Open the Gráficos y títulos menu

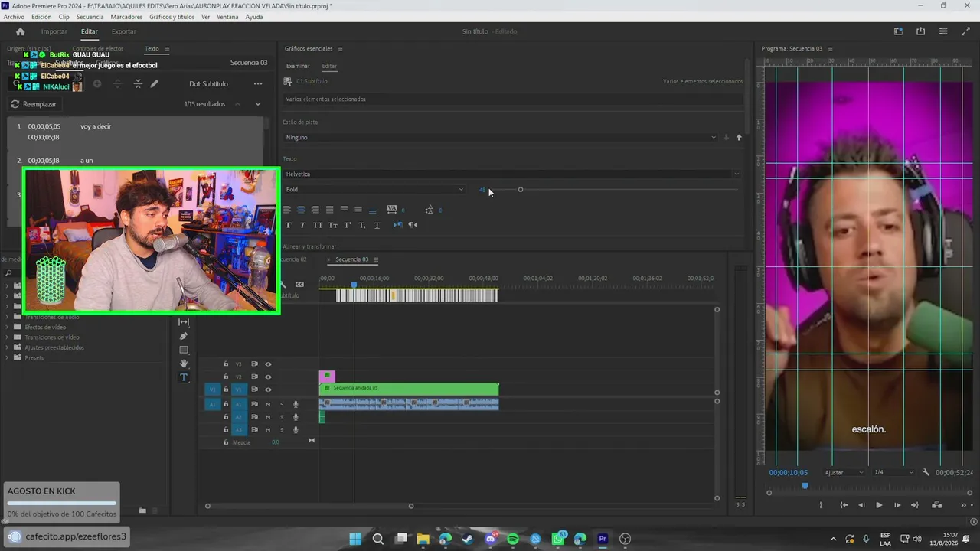click(172, 17)
